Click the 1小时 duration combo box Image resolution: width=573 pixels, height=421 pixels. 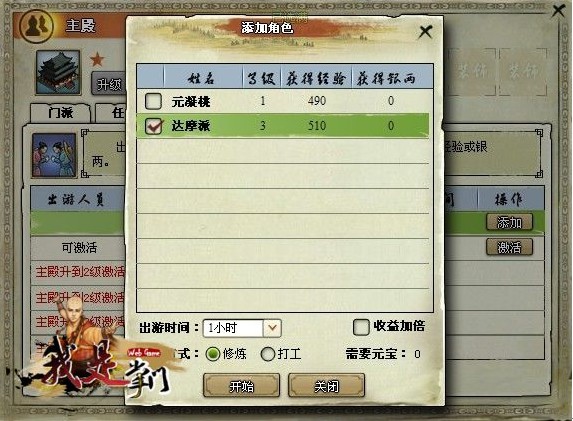242,328
